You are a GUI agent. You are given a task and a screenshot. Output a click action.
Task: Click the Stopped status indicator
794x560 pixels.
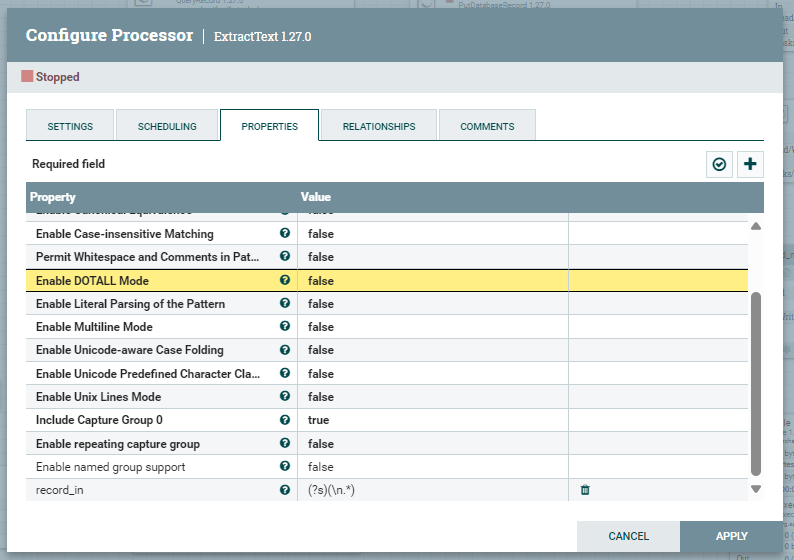pyautogui.click(x=50, y=77)
